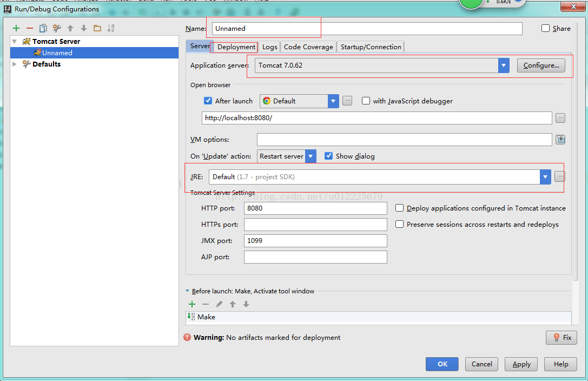This screenshot has height=381, width=588.
Task: Open browse button next to URL field
Action: click(560, 118)
